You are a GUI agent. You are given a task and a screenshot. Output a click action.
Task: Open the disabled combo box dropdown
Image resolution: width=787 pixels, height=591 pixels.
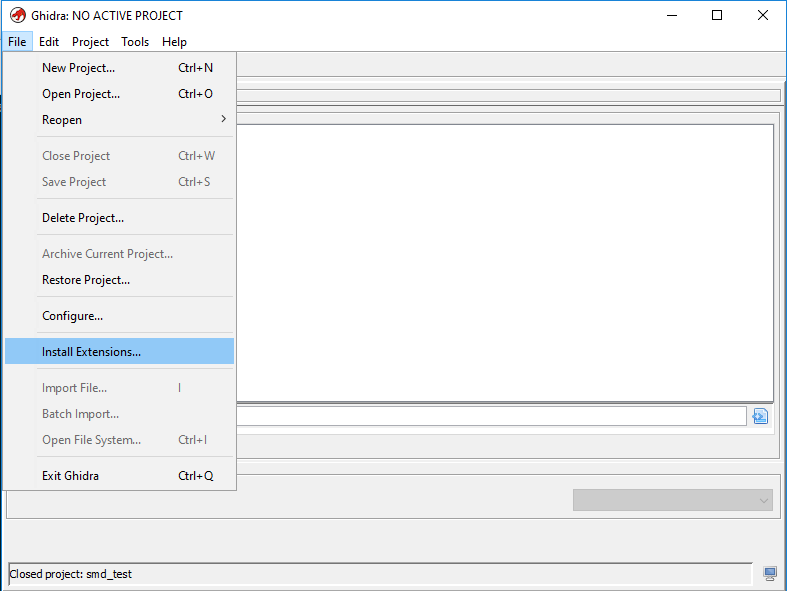[673, 500]
